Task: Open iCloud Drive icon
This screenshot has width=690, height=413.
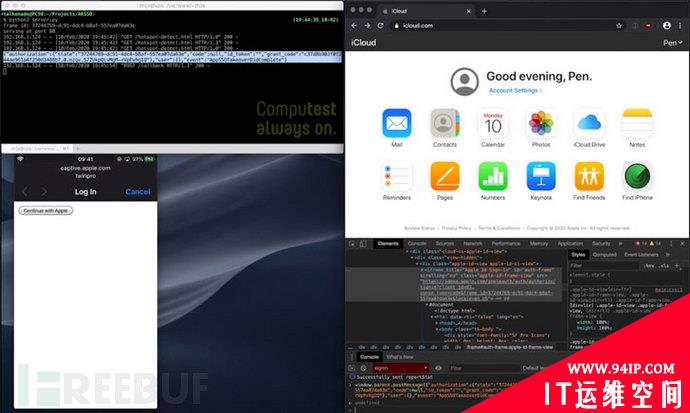Action: click(589, 123)
